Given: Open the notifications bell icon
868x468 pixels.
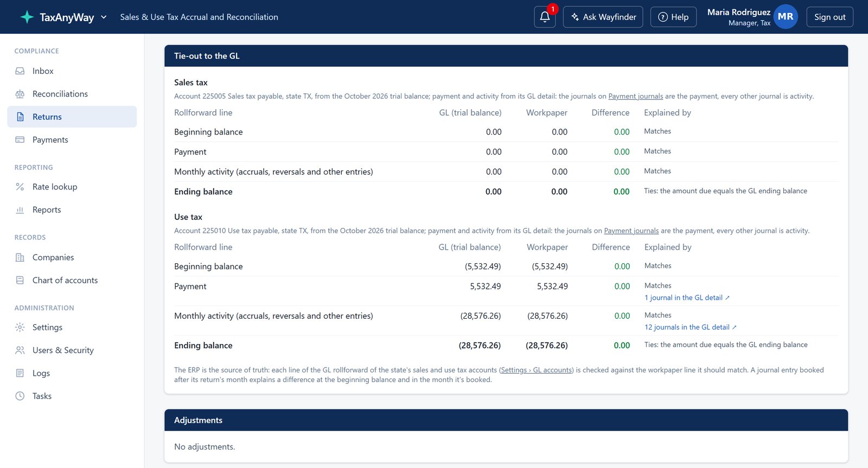Looking at the screenshot, I should [x=545, y=17].
